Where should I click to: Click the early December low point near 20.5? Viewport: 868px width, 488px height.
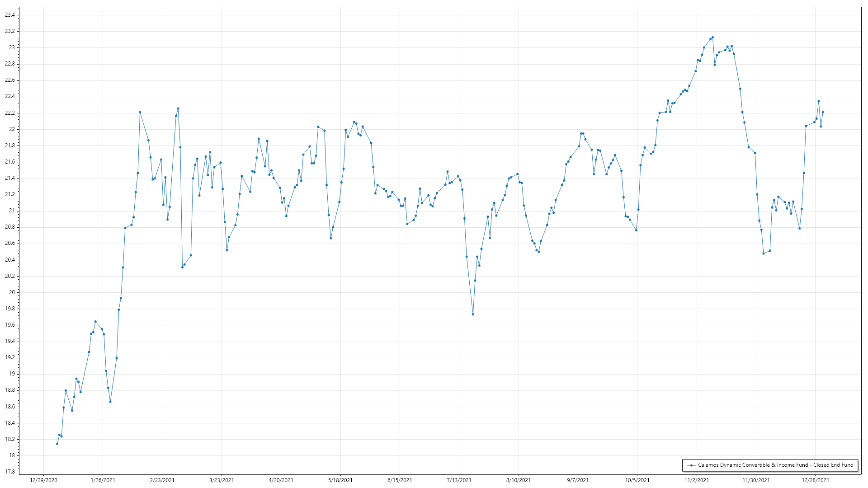point(764,253)
